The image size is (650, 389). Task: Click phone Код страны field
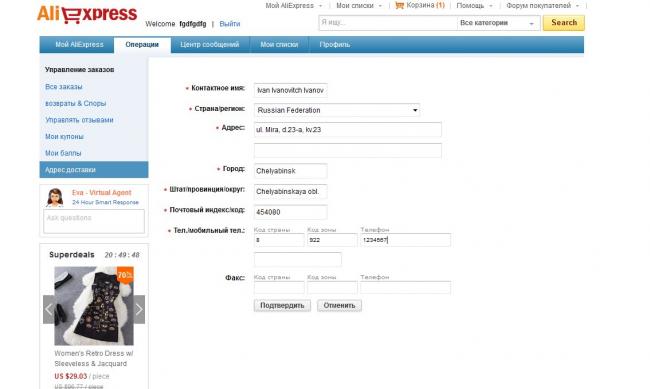pyautogui.click(x=279, y=240)
